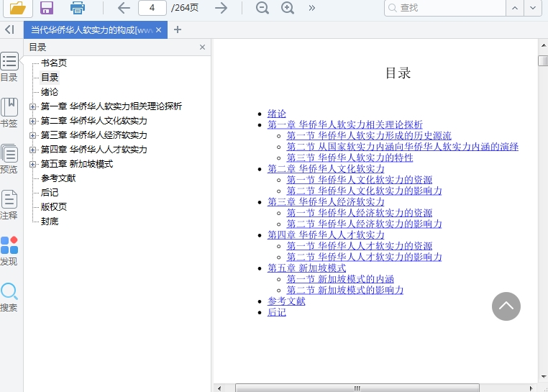Expand 第五章 新加坡模式 tree node
Screen dimensions: 548x392
[x=32, y=164]
